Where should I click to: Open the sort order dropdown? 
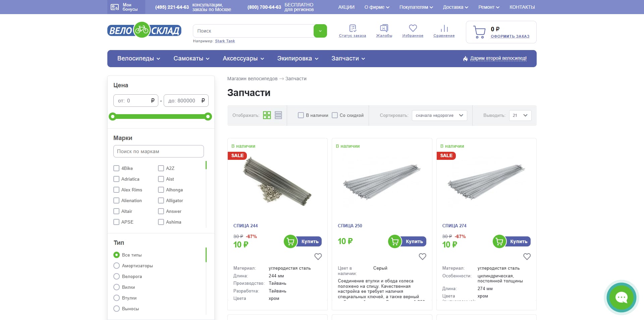coord(439,115)
